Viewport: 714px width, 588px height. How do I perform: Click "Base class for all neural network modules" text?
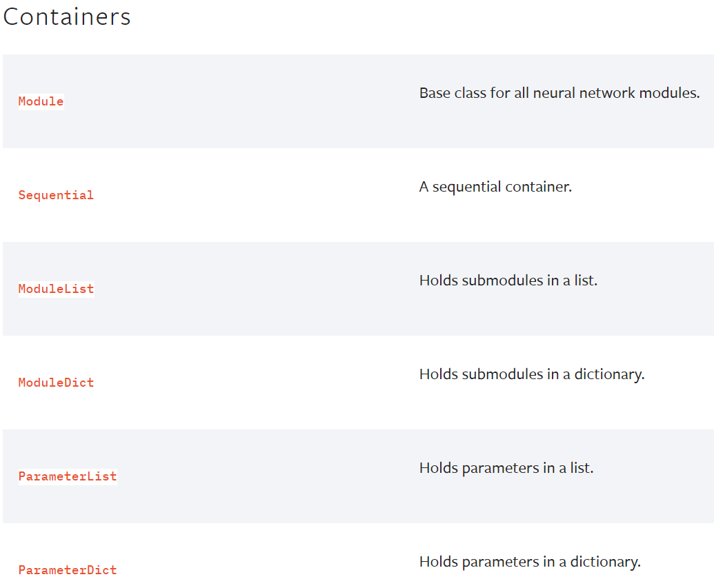559,93
